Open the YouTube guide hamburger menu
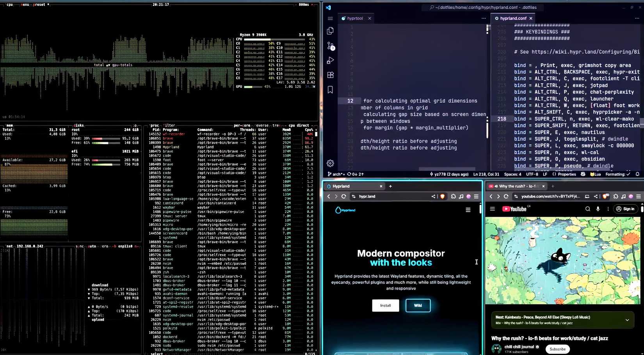Viewport: 644px width, 355px height. (493, 209)
